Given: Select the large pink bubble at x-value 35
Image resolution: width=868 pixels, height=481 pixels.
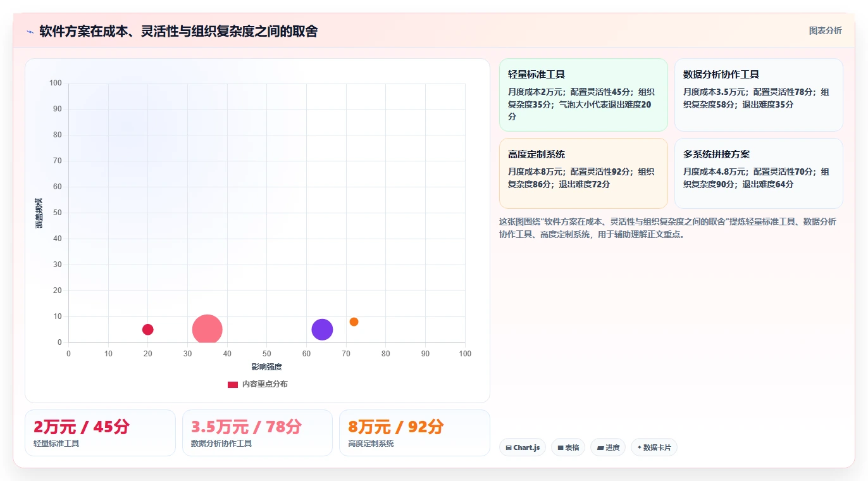Looking at the screenshot, I should pos(207,330).
